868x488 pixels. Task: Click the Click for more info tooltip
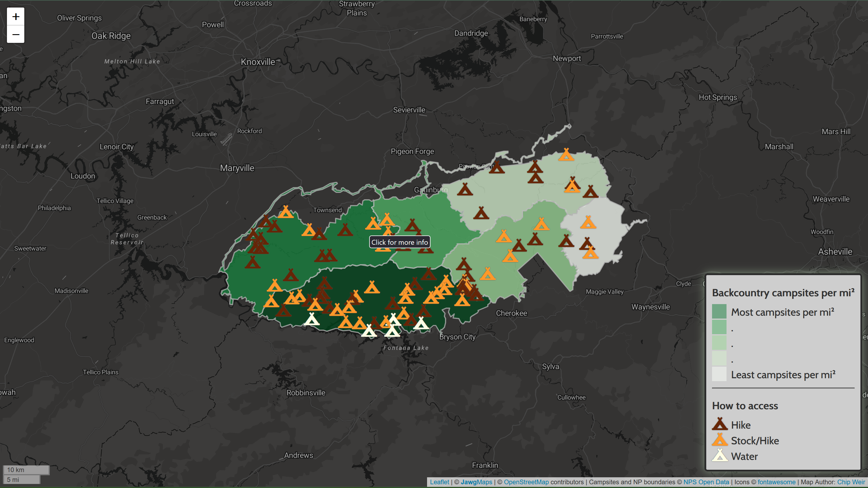400,242
